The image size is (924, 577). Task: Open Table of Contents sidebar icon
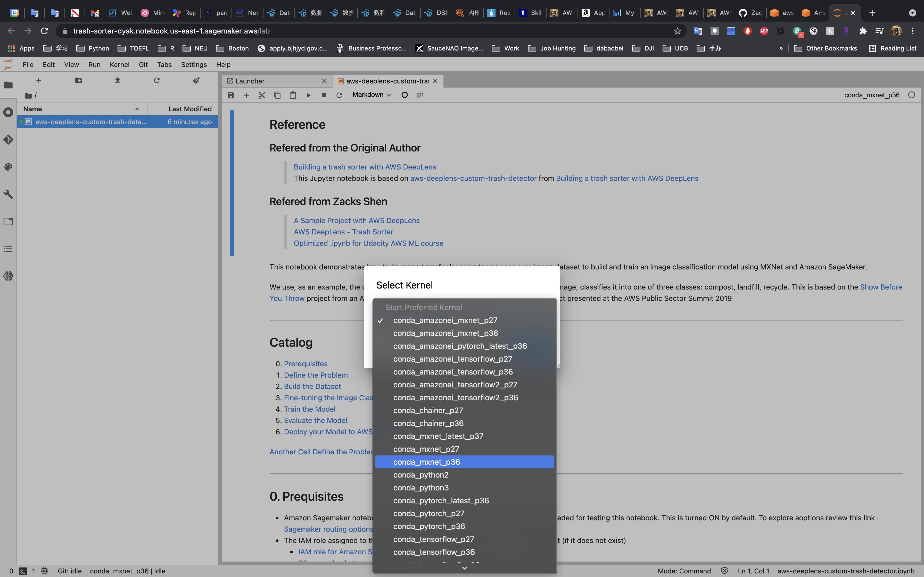pos(9,249)
